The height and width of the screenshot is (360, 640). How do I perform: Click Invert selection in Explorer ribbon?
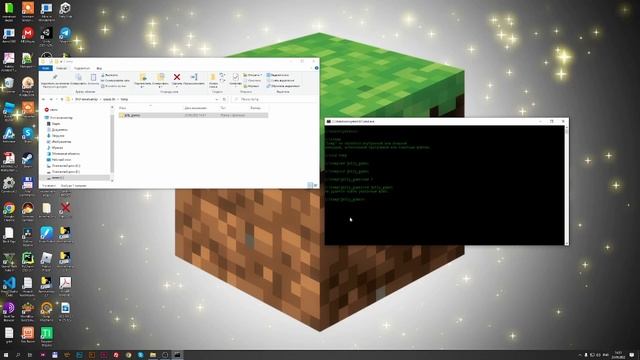[283, 86]
